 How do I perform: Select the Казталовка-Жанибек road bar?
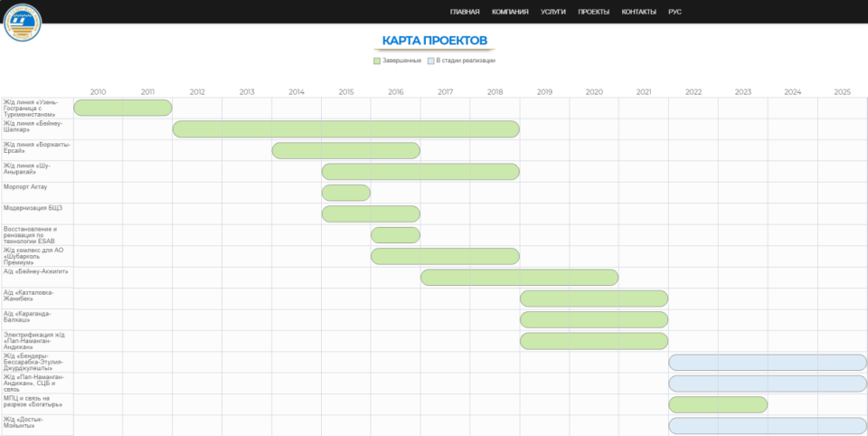point(594,299)
